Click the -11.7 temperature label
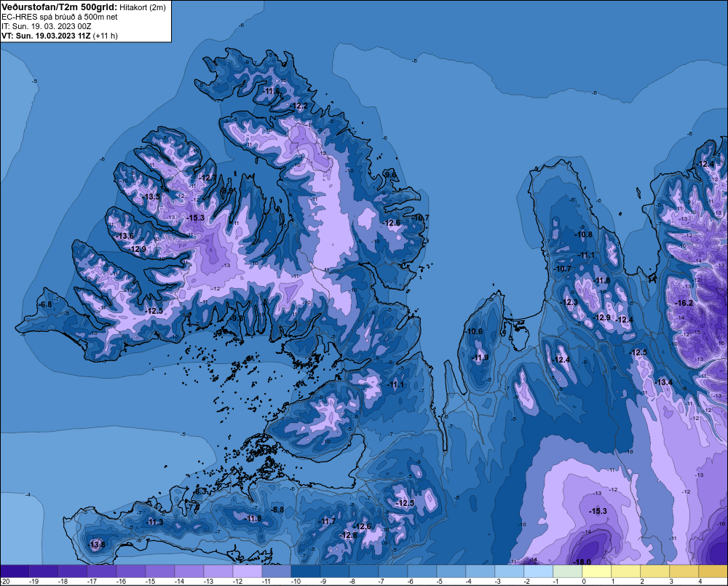 pyautogui.click(x=327, y=521)
